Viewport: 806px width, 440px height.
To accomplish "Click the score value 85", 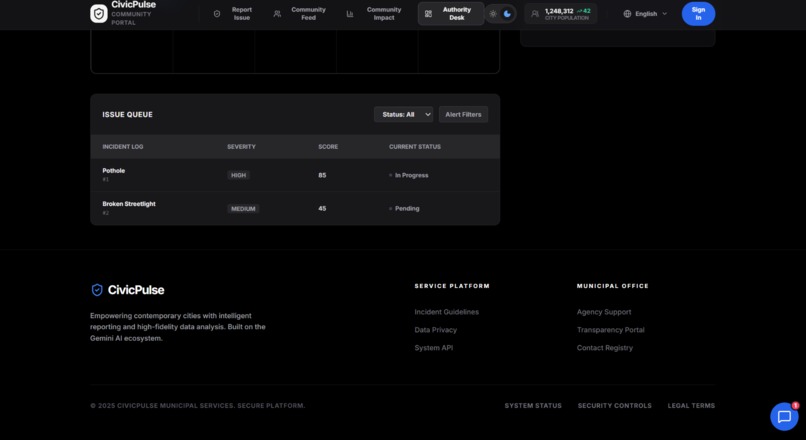I will 322,175.
